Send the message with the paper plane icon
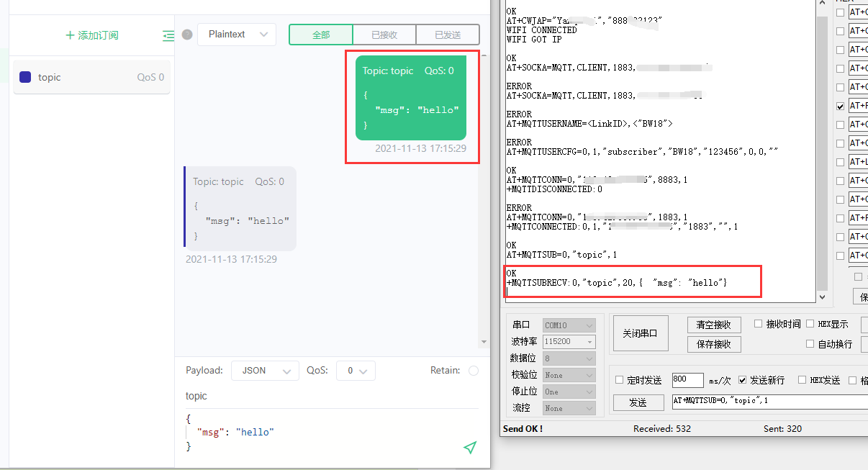 pyautogui.click(x=470, y=448)
